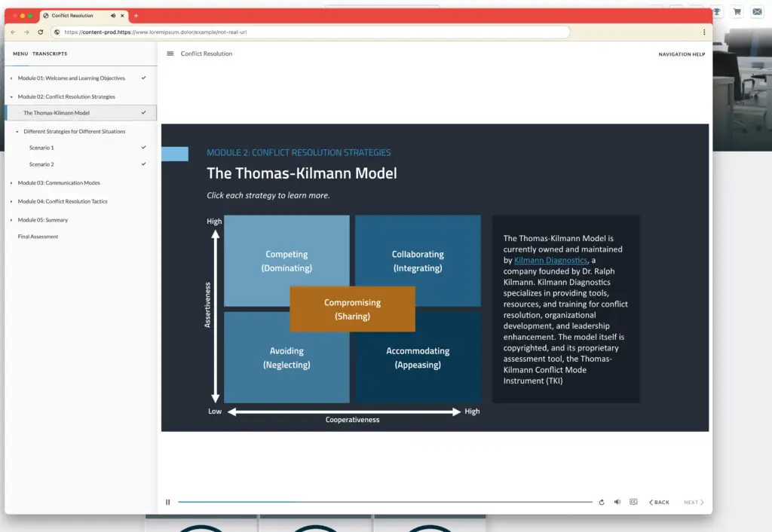
Task: Open the browser three-dot menu
Action: [x=704, y=32]
